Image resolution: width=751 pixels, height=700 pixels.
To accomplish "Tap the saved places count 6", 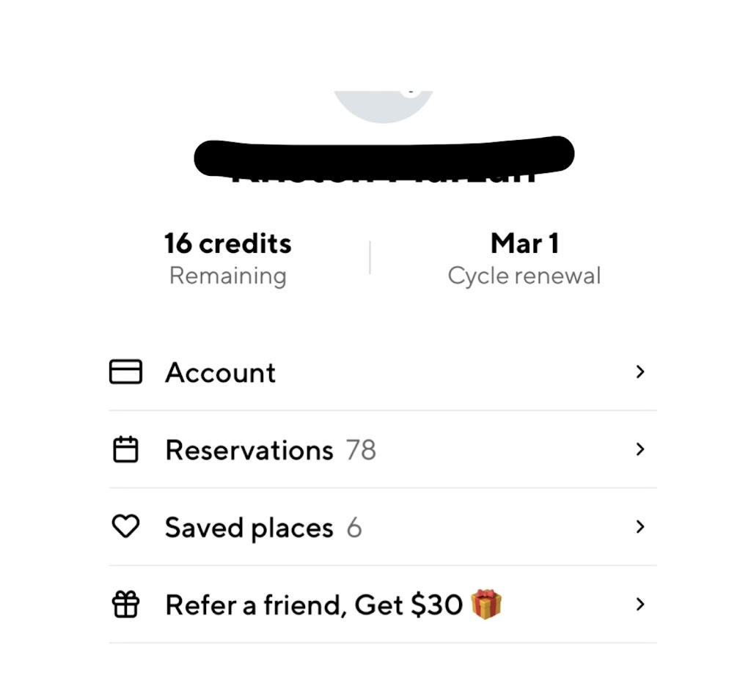I will coord(354,528).
